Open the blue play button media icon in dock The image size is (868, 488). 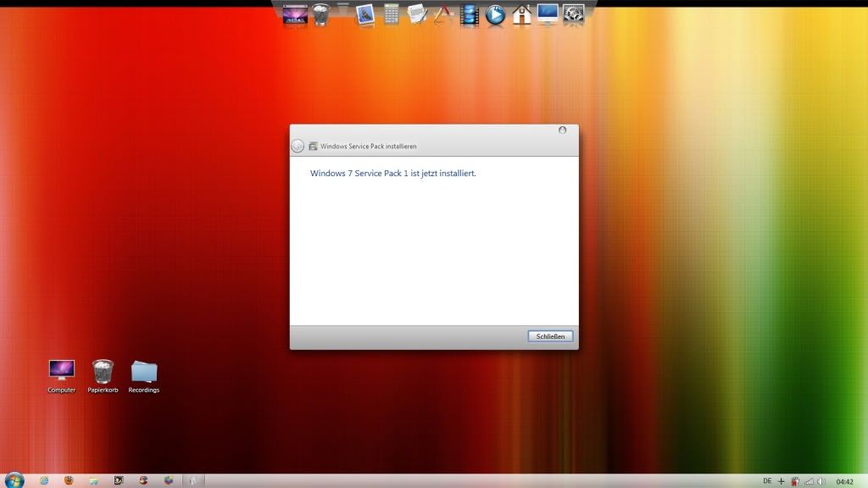click(495, 15)
